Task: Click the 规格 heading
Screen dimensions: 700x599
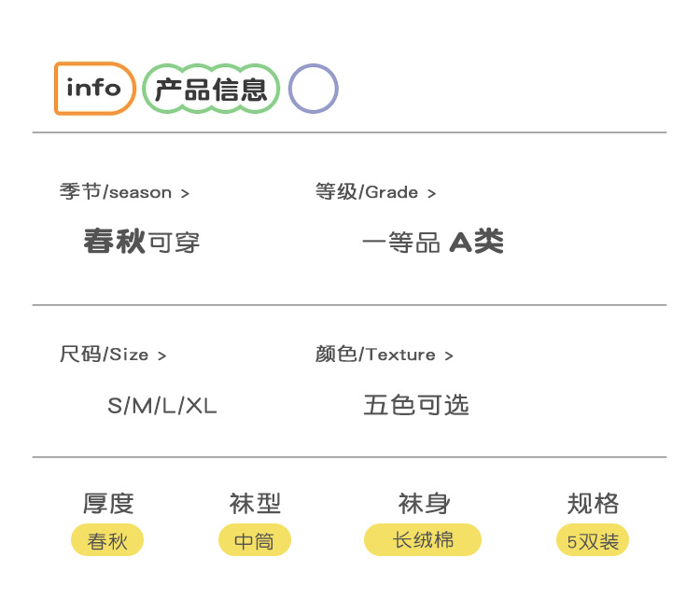Action: pos(593,504)
